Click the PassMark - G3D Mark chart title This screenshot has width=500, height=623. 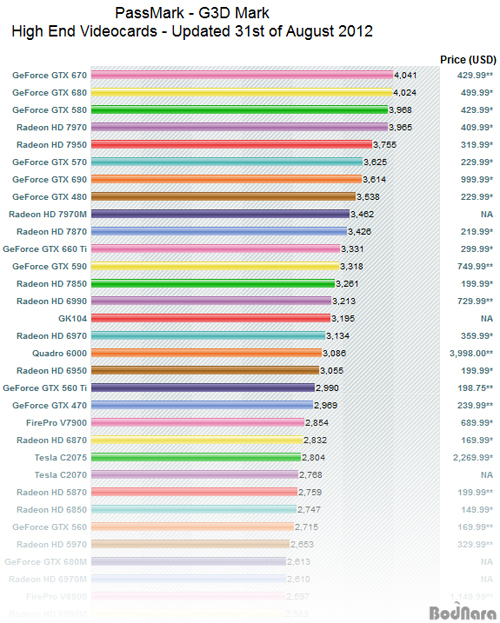click(x=192, y=13)
